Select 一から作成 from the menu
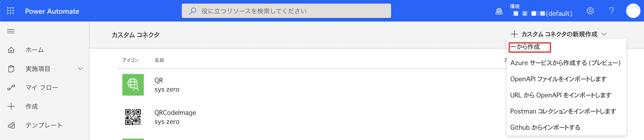The height and width of the screenshot is (140, 644). tap(525, 47)
